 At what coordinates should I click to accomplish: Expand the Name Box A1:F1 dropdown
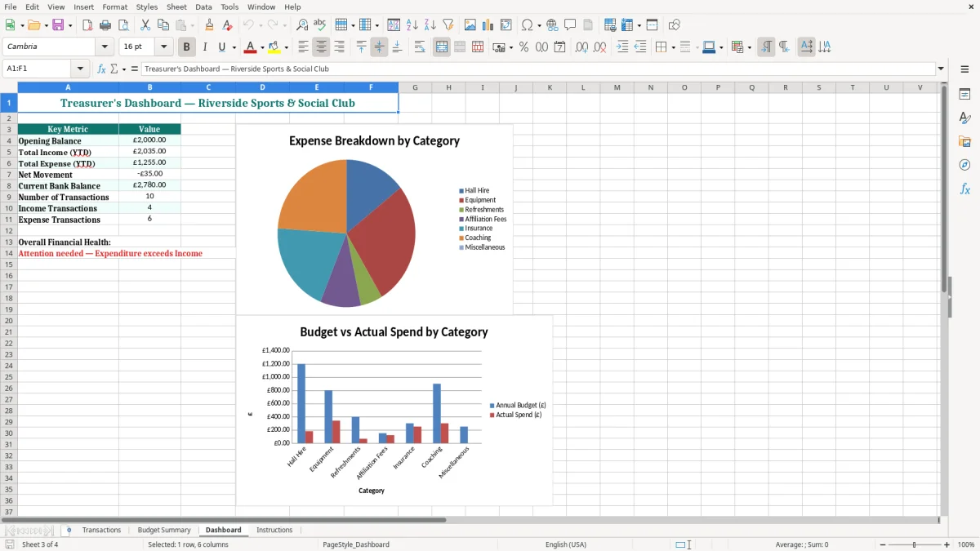80,69
